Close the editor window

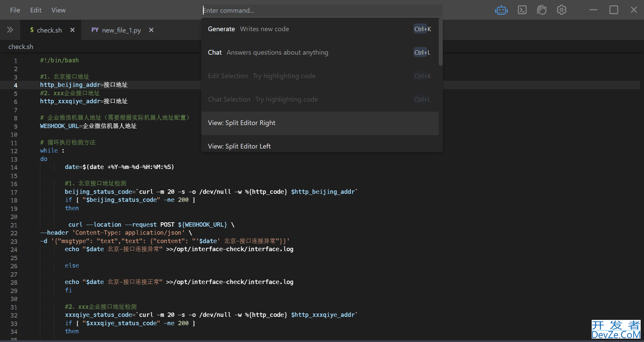[634, 10]
